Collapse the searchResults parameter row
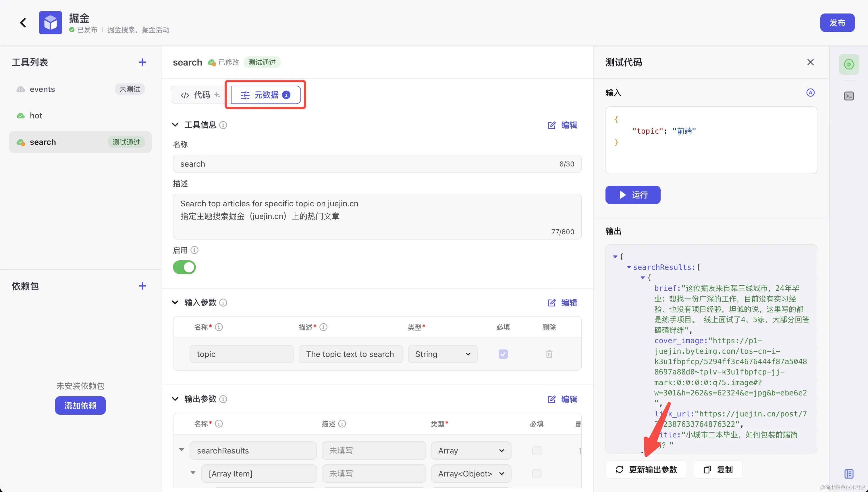868x492 pixels. click(181, 450)
